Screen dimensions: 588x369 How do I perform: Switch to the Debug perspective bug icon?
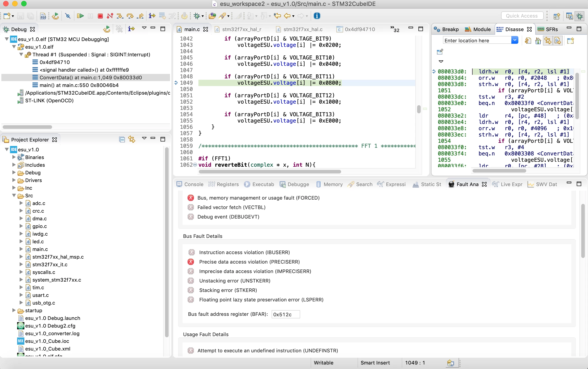579,16
